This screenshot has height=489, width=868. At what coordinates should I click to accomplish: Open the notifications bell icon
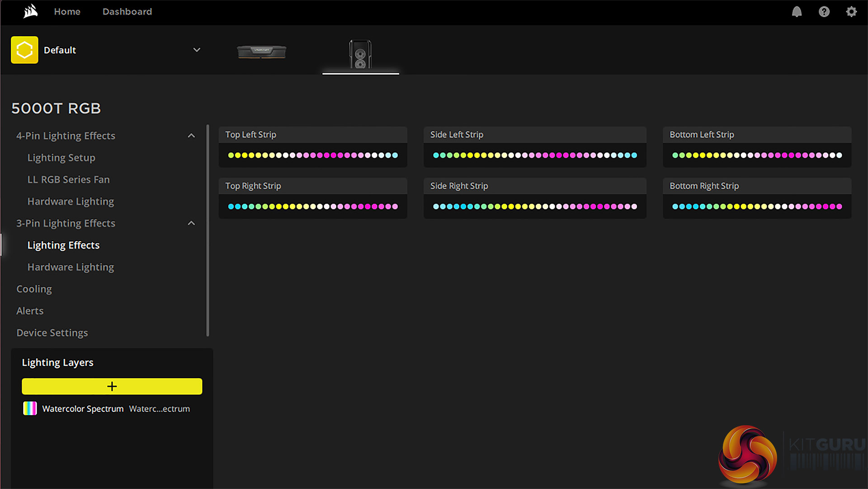point(797,12)
